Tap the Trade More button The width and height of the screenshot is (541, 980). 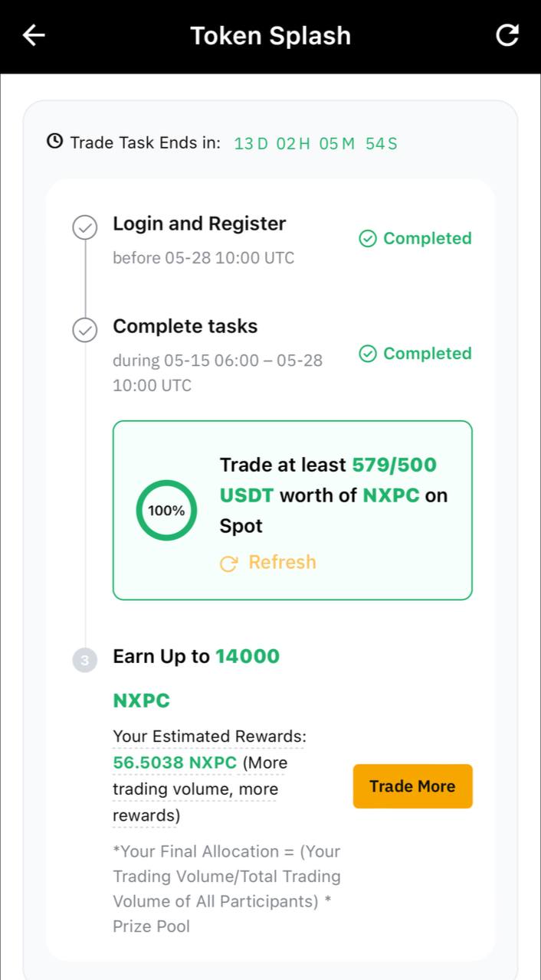click(x=412, y=786)
